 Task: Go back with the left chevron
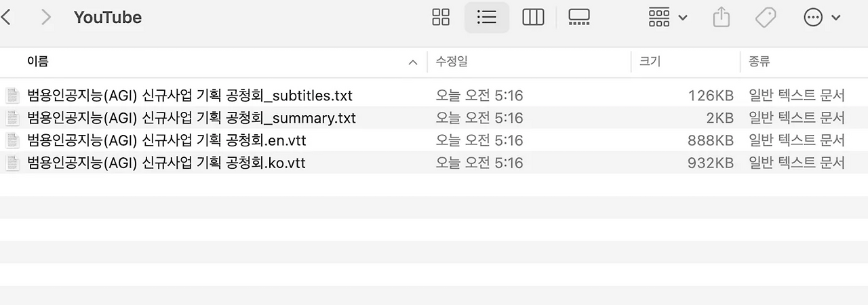(5, 17)
